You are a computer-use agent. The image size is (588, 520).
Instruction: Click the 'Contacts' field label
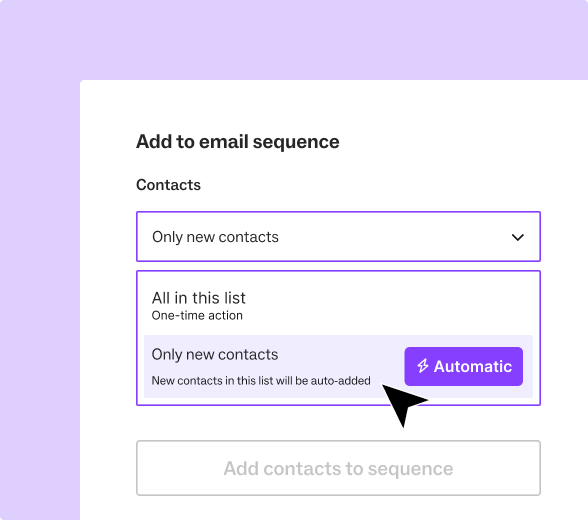click(x=168, y=185)
